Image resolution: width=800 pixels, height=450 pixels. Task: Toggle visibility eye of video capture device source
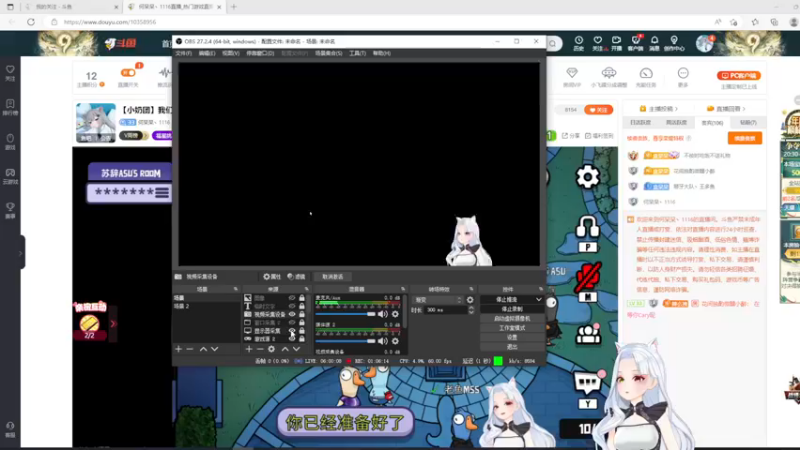coord(292,314)
